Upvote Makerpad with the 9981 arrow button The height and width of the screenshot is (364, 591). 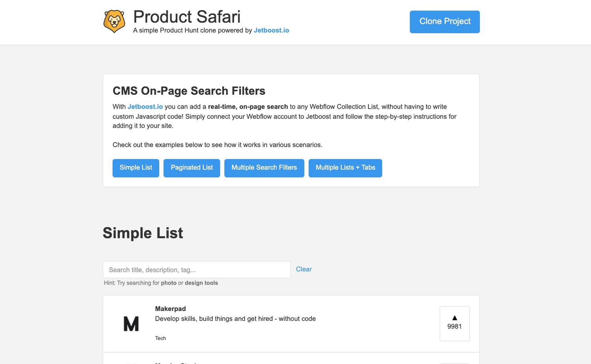coord(454,323)
